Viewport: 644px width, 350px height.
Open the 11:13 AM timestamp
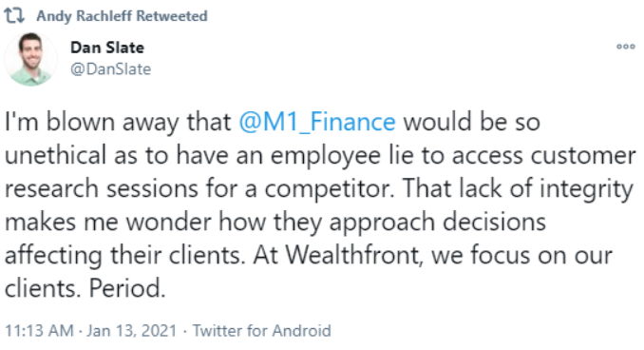click(x=39, y=331)
